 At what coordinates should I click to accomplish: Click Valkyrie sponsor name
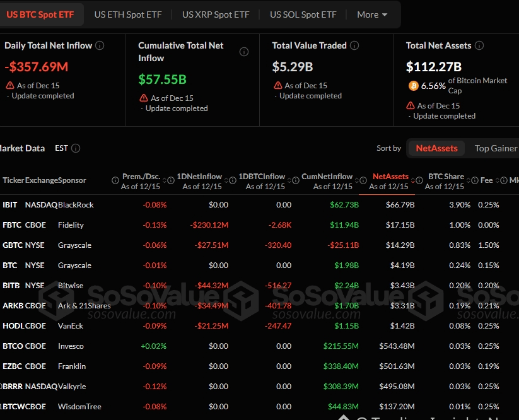tap(72, 386)
